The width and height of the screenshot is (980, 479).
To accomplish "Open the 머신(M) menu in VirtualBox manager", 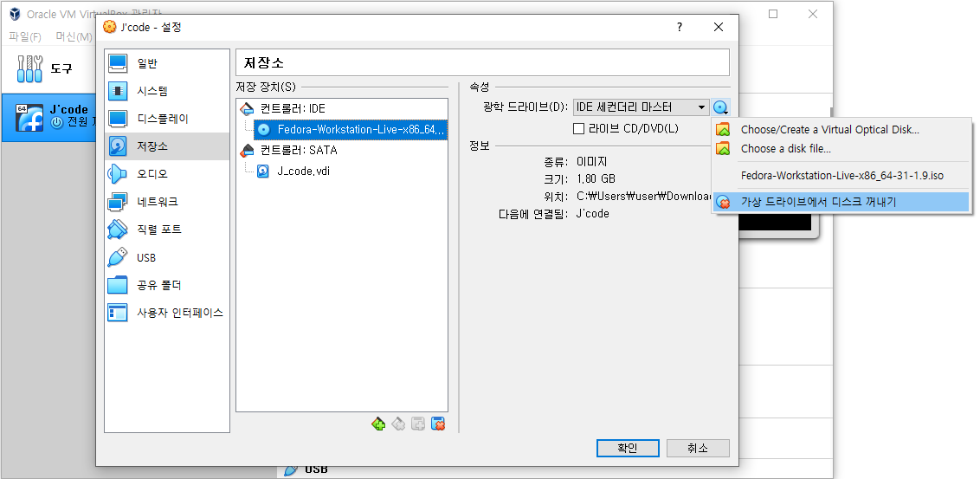I will pos(74,37).
